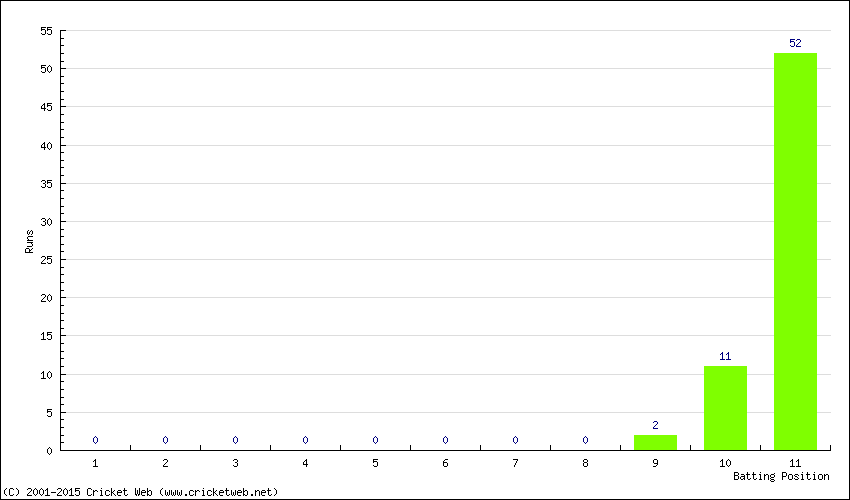Click the value label 52 above the bar
Image resolution: width=850 pixels, height=500 pixels.
pos(795,43)
